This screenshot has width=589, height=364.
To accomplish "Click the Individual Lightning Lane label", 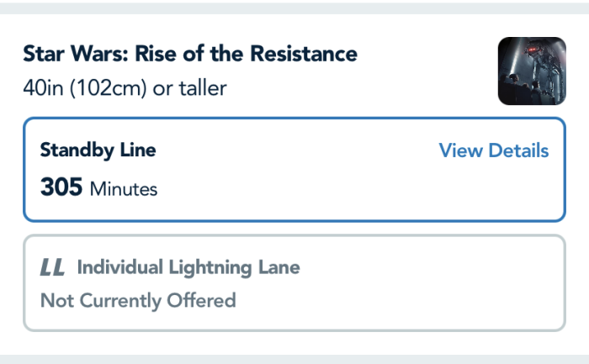I will pos(188,268).
